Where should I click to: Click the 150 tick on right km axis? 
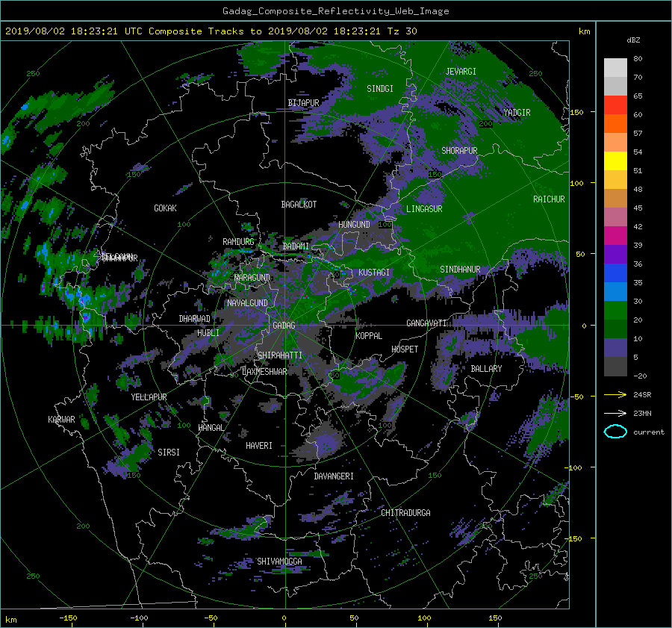577,112
